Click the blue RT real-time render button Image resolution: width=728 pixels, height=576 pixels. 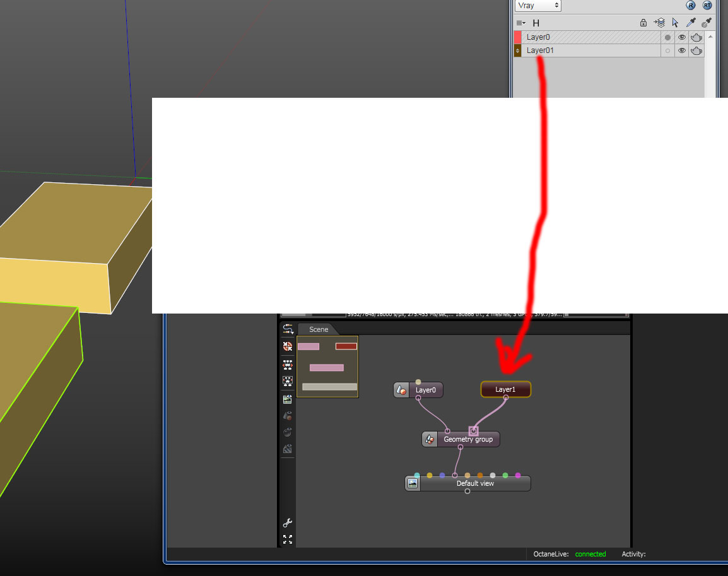pos(707,5)
